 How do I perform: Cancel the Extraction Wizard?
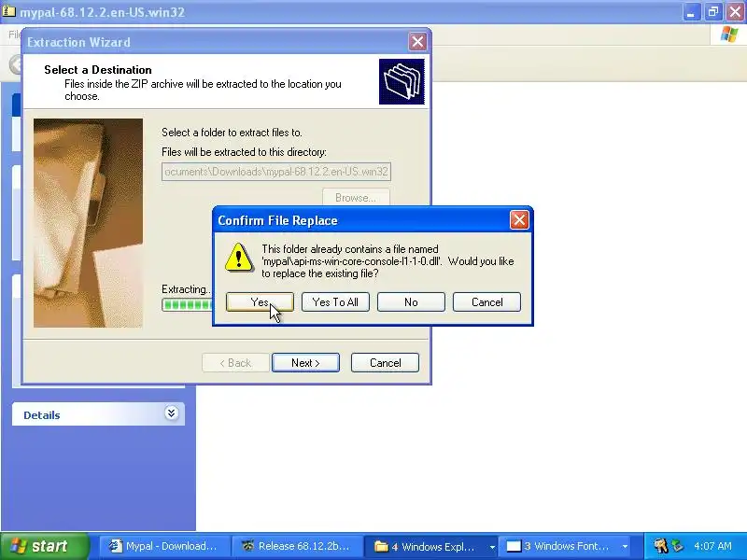pyautogui.click(x=385, y=363)
